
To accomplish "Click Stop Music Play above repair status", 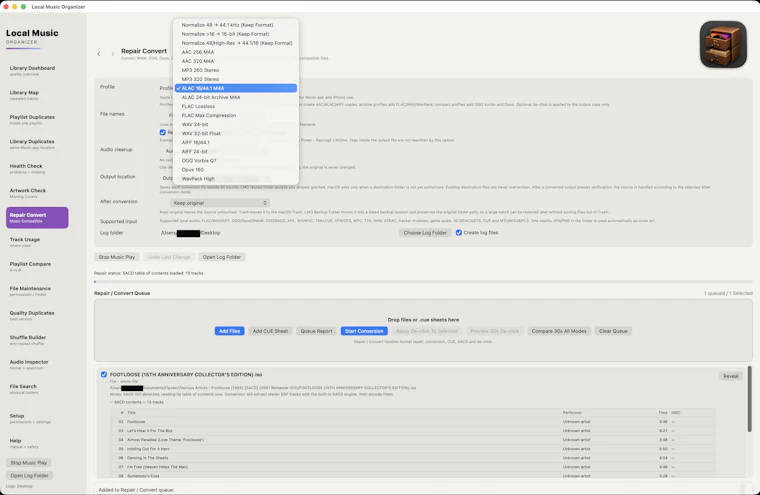I will [117, 257].
